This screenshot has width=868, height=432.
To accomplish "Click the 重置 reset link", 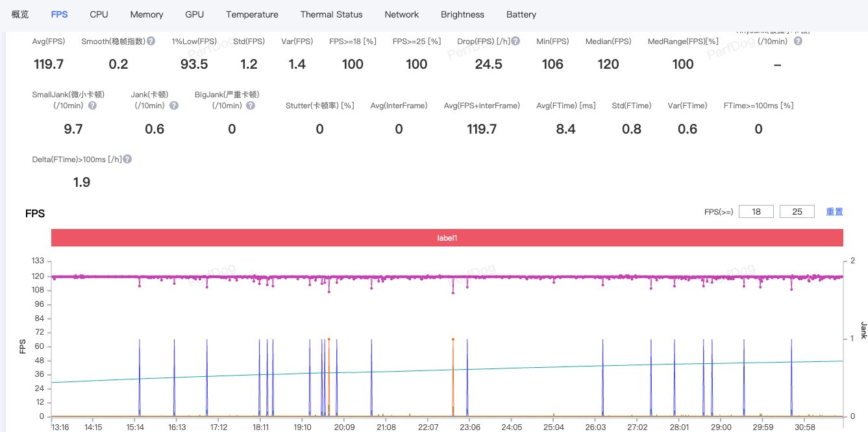I will pos(834,211).
